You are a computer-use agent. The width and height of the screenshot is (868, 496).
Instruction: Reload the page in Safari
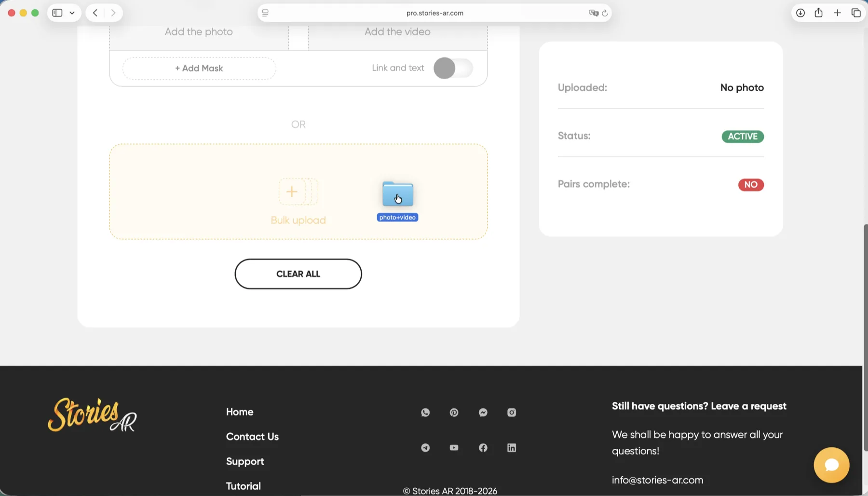[605, 13]
